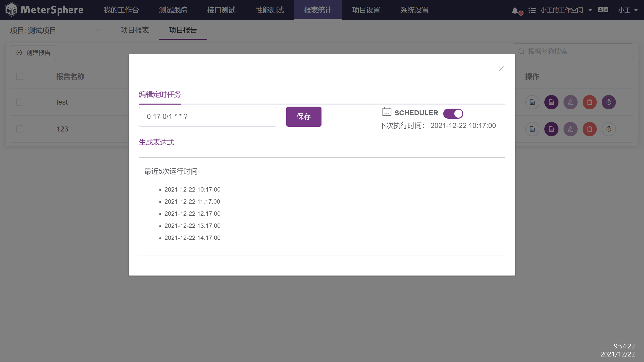
Task: Switch to 项目报表 tab
Action: coord(135,30)
